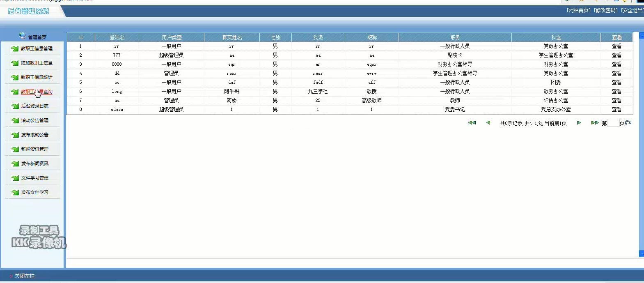The width and height of the screenshot is (644, 283).
Task: Click the 阿牛哥 real name cell
Action: coord(231,91)
